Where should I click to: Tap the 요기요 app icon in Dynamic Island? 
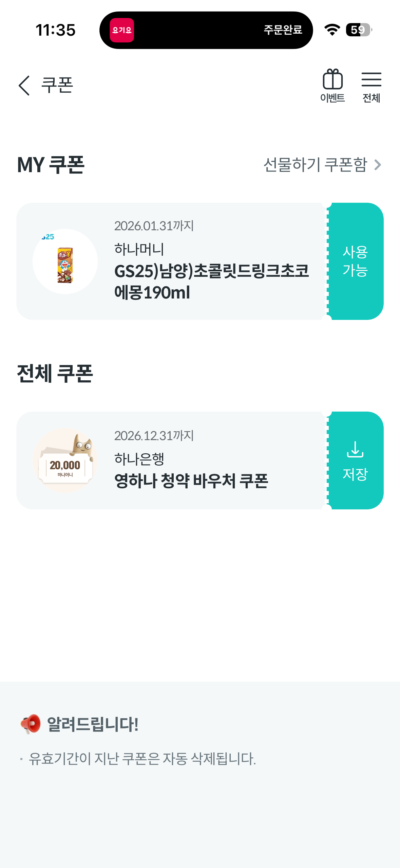coord(122,30)
